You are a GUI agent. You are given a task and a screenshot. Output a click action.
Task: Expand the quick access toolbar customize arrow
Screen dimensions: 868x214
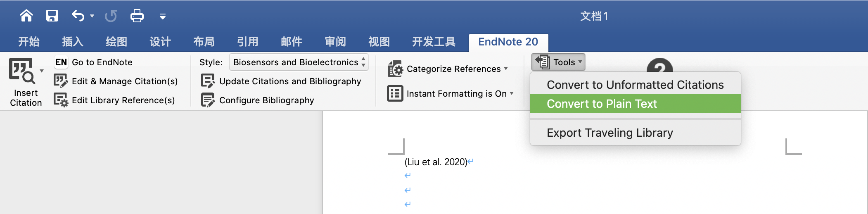[163, 17]
